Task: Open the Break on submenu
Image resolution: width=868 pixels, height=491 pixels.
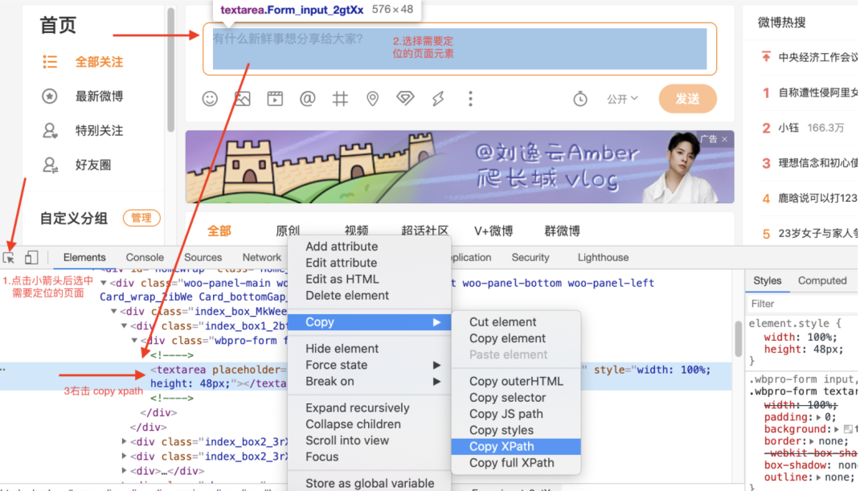Action: coord(369,382)
